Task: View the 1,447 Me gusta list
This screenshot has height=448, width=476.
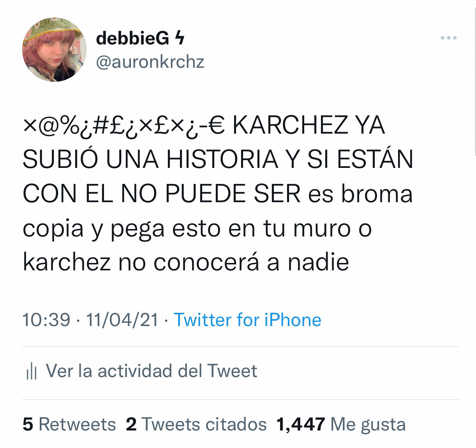Action: tap(341, 424)
